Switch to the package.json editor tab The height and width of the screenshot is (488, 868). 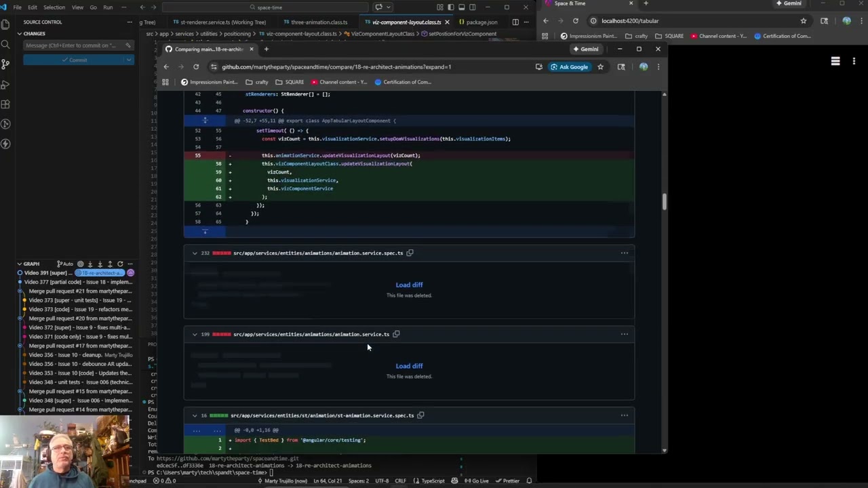[x=478, y=22]
